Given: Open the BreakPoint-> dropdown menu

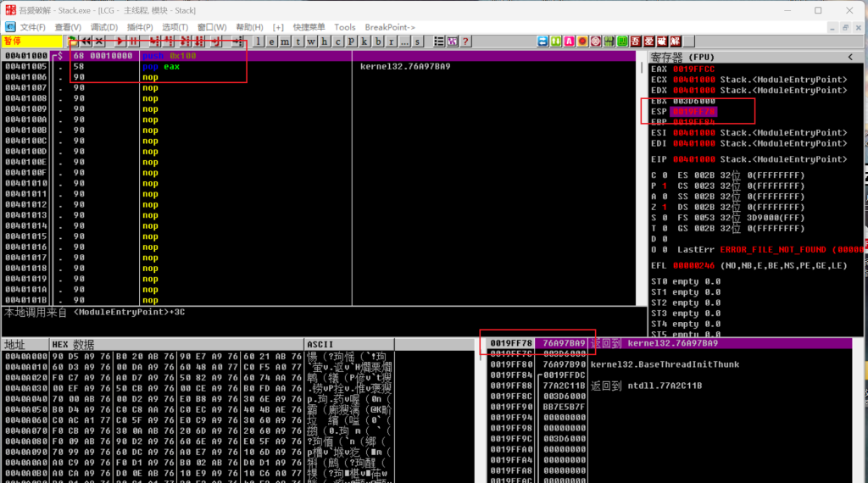Looking at the screenshot, I should coord(390,27).
